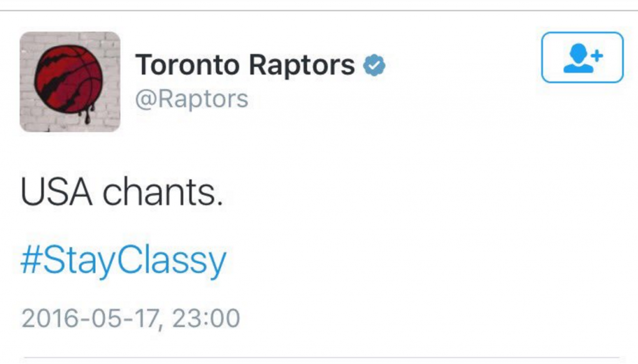
Task: Click the person silhouette in follow button
Action: (576, 58)
